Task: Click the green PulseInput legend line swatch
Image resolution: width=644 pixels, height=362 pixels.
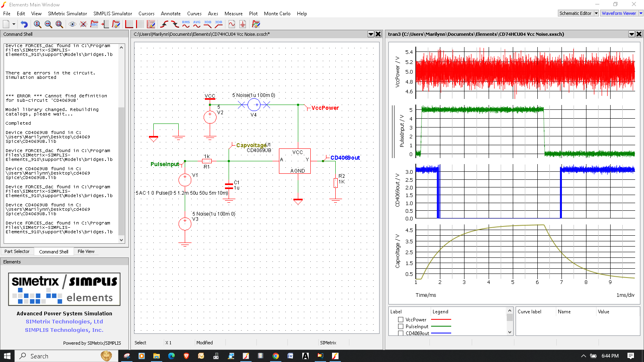Action: coord(441,327)
